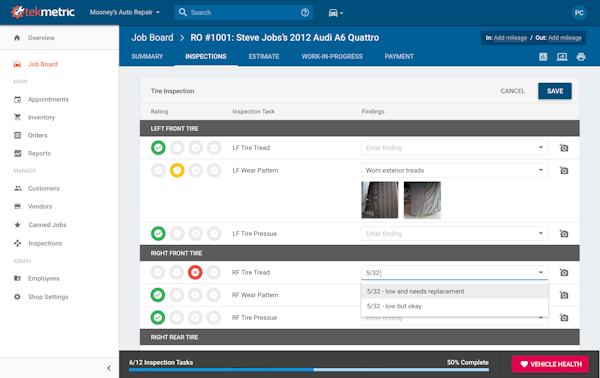Add photo for RF Tire Tread
The width and height of the screenshot is (600, 378).
pyautogui.click(x=564, y=272)
